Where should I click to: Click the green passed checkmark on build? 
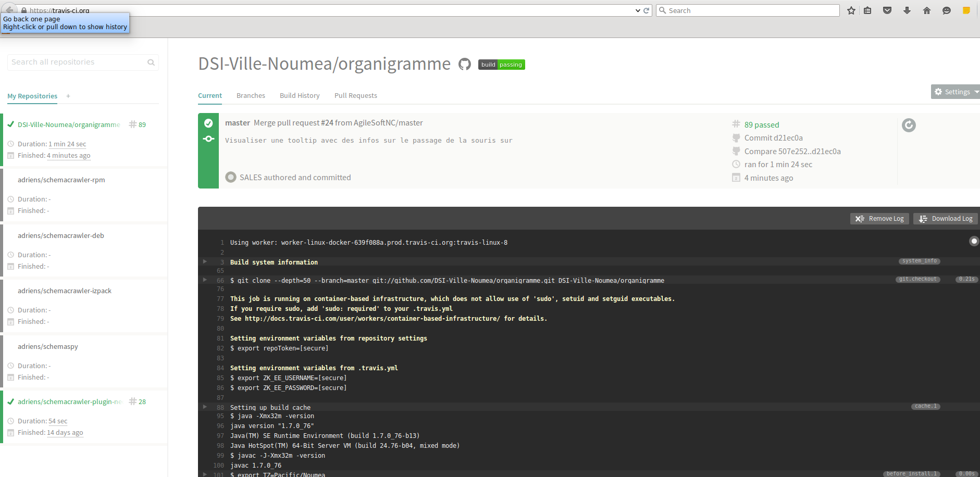pos(208,123)
